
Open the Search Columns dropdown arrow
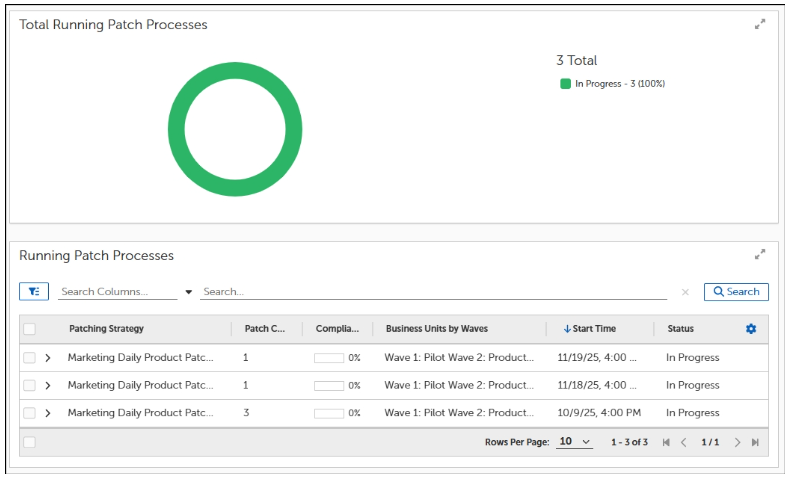(188, 292)
